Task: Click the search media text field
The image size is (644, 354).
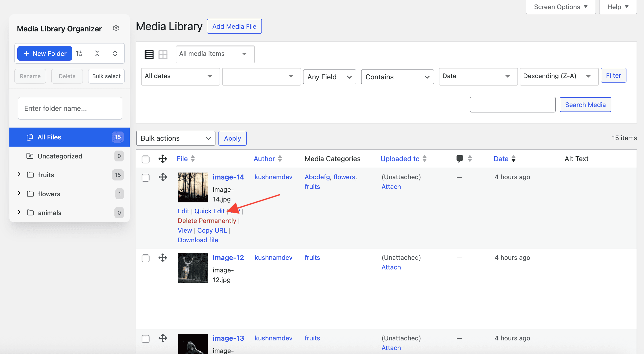Action: (512, 105)
